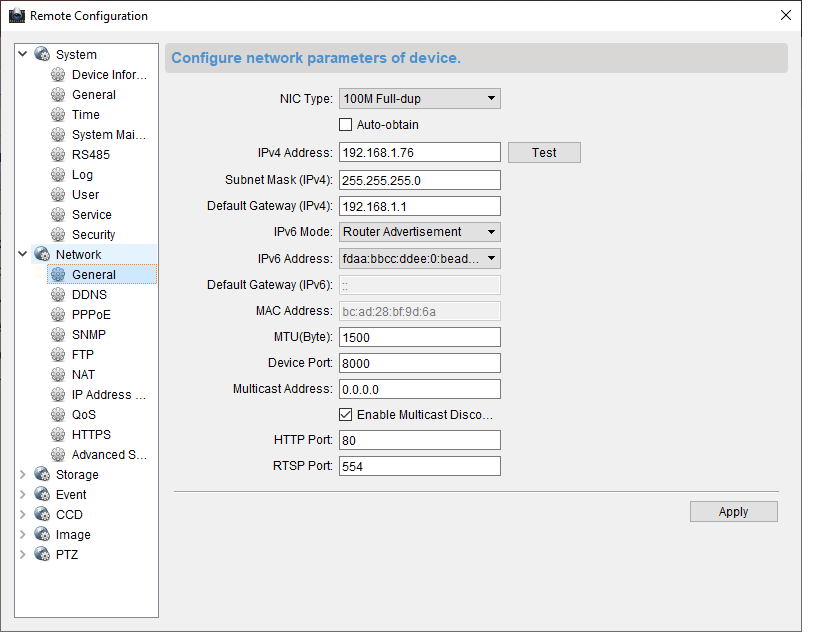Disable the Enable Multicast Discovery checkbox
This screenshot has width=819, height=632.
tap(346, 415)
